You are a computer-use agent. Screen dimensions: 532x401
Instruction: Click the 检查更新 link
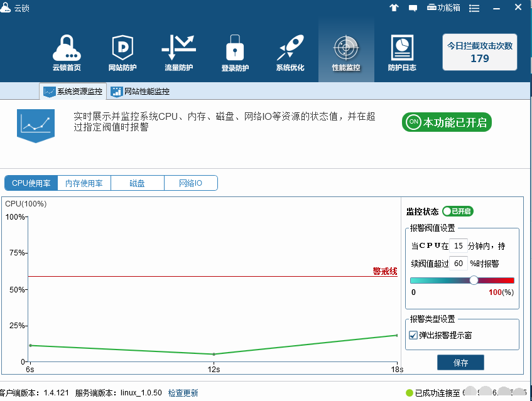pyautogui.click(x=183, y=393)
